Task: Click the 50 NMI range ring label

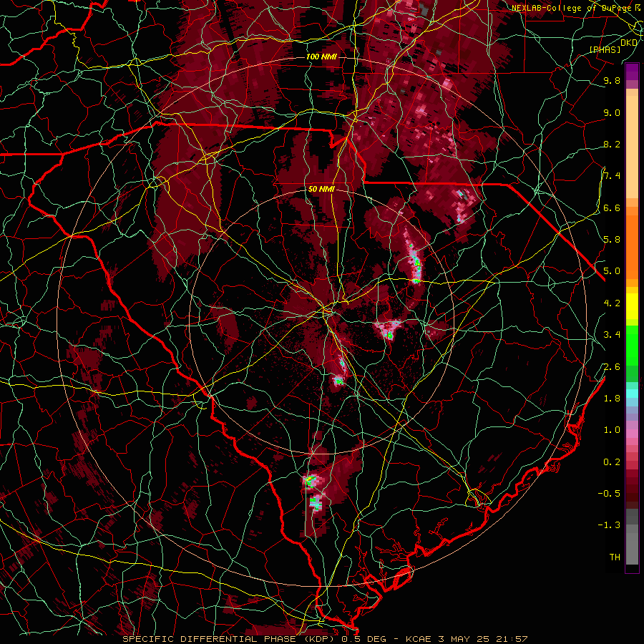Action: pyautogui.click(x=321, y=190)
